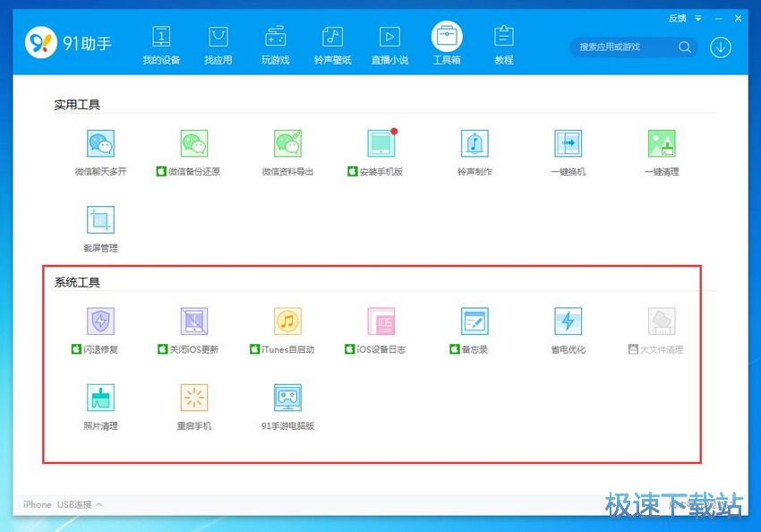The image size is (761, 532).
Task: Open the 教程 tab
Action: click(x=504, y=46)
